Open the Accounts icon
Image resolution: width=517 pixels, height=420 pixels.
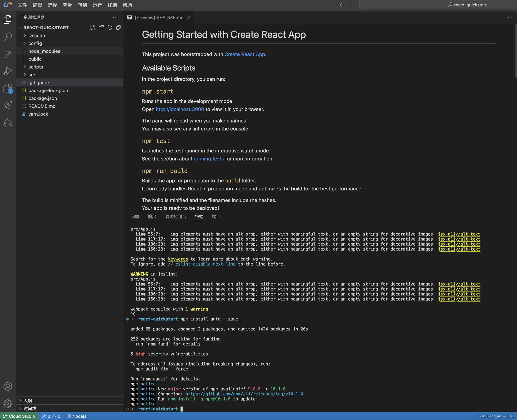tap(8, 386)
